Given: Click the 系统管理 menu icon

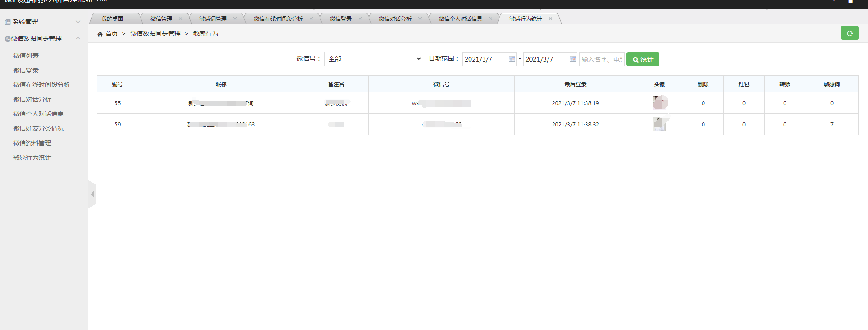Looking at the screenshot, I should click(x=8, y=22).
